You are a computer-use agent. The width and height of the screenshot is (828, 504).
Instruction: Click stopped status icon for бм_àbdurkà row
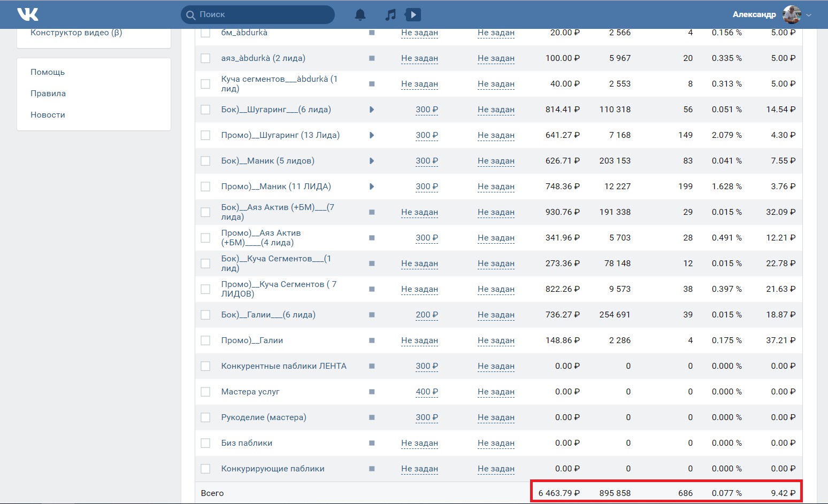pos(372,33)
